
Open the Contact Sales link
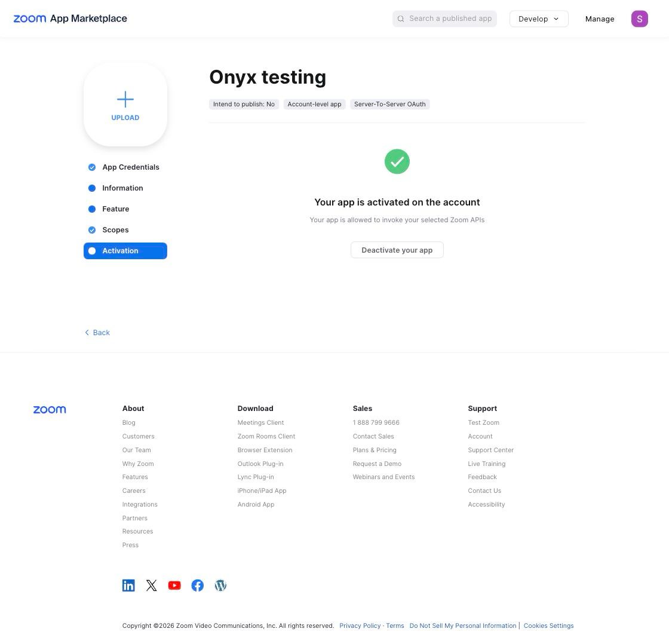click(x=373, y=436)
